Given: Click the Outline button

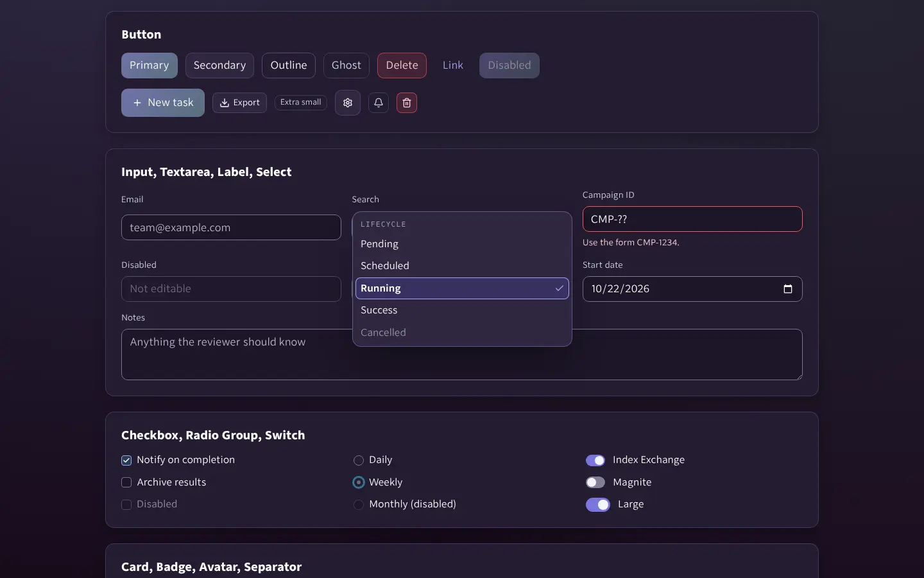Looking at the screenshot, I should 289,66.
